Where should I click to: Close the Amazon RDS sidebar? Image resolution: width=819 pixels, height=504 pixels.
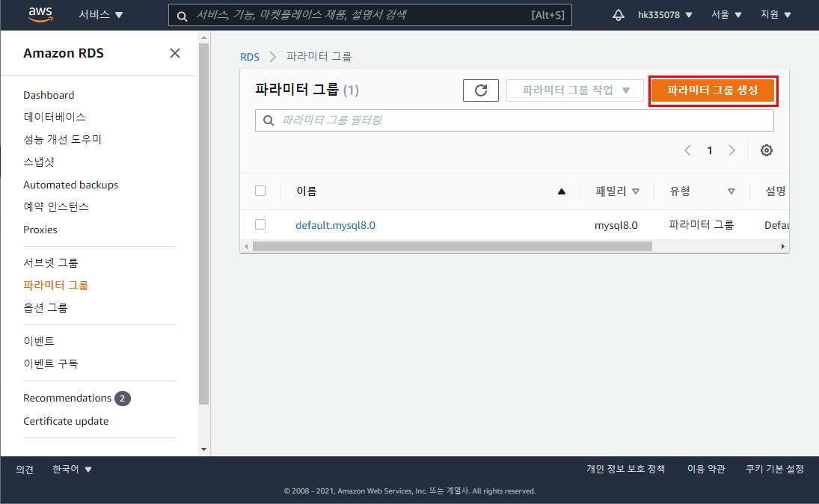[175, 53]
